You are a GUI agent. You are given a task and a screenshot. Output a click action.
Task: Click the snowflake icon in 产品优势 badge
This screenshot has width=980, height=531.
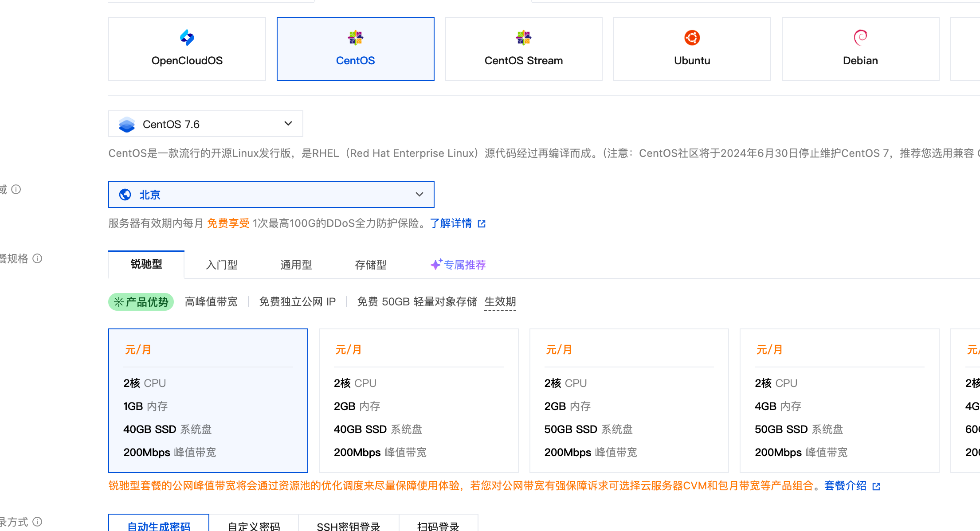pos(119,302)
